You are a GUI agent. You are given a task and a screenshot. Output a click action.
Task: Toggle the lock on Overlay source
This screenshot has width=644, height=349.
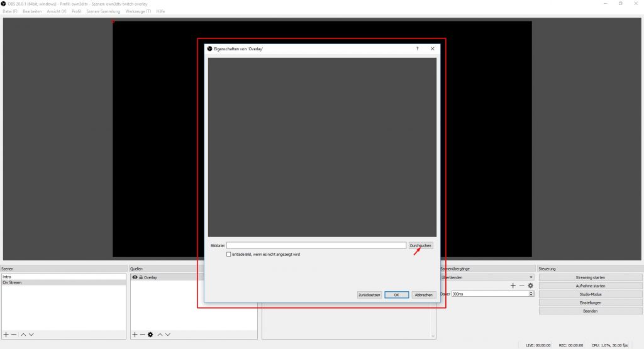point(141,277)
